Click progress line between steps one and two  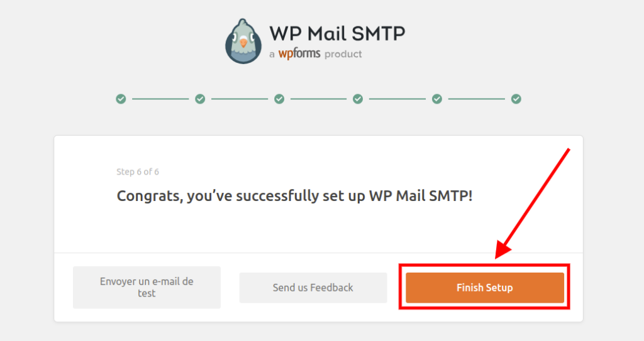160,99
